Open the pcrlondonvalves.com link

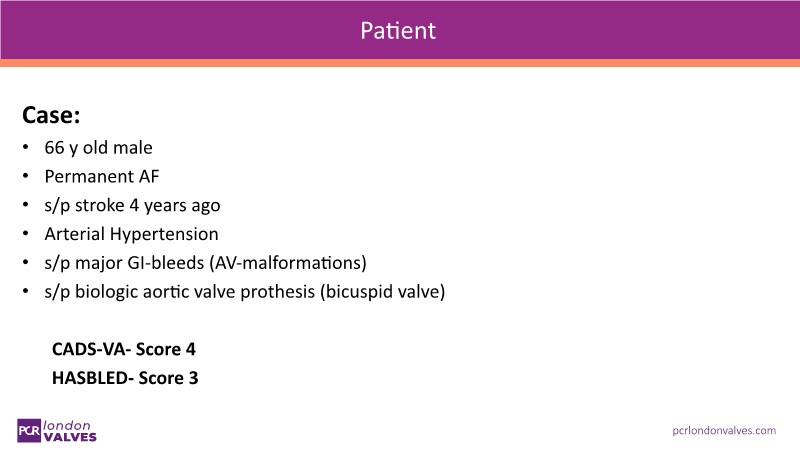[723, 430]
